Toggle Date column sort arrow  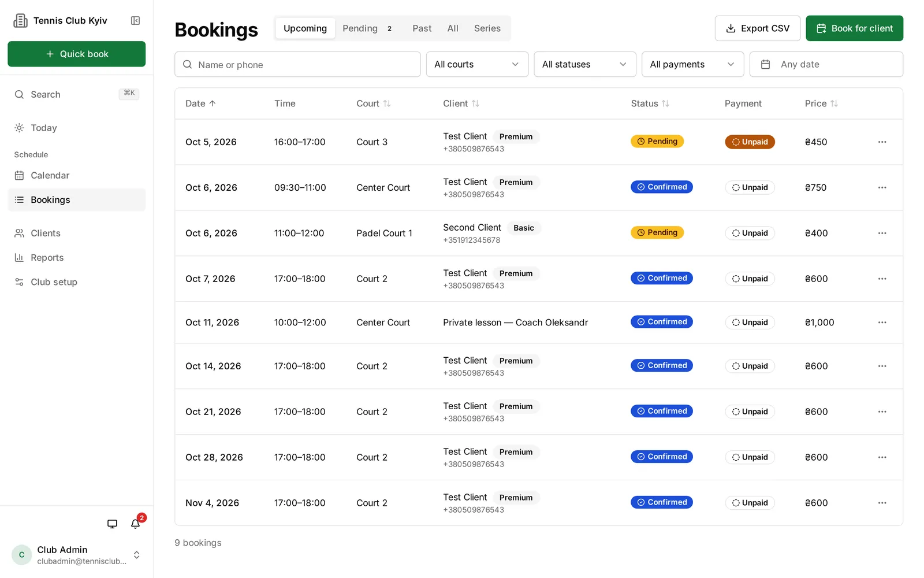(x=213, y=104)
